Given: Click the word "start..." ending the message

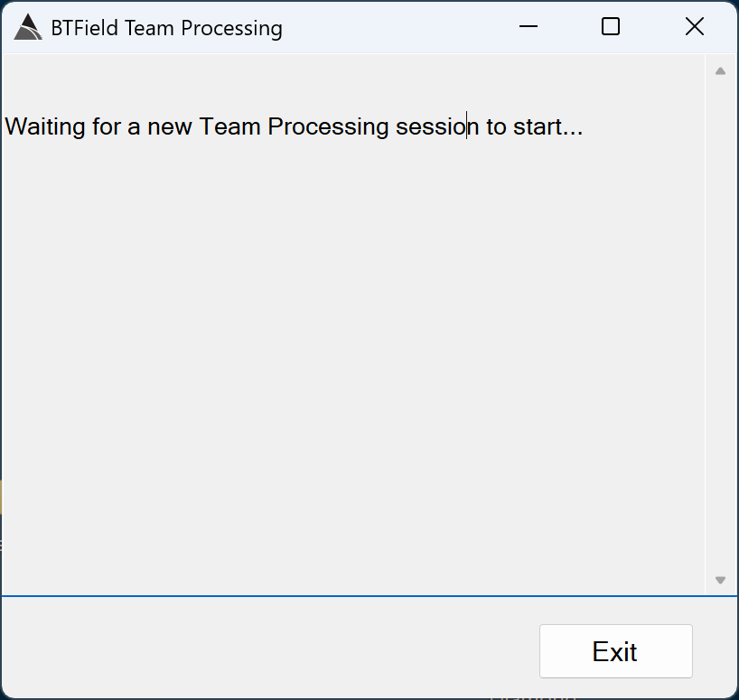Looking at the screenshot, I should tap(547, 126).
